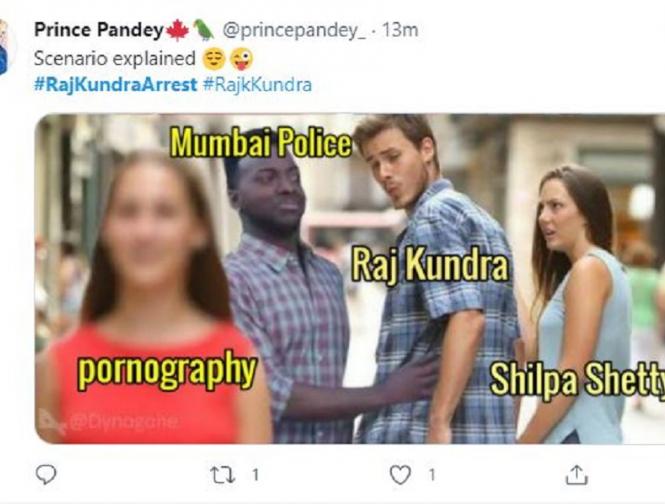Screen dimensions: 665x504
Task: Click the relieved face emoji in tweet
Action: tap(214, 59)
